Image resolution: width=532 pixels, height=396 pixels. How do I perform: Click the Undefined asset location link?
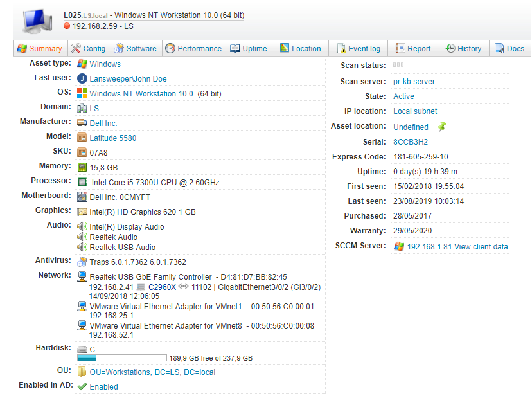[411, 127]
